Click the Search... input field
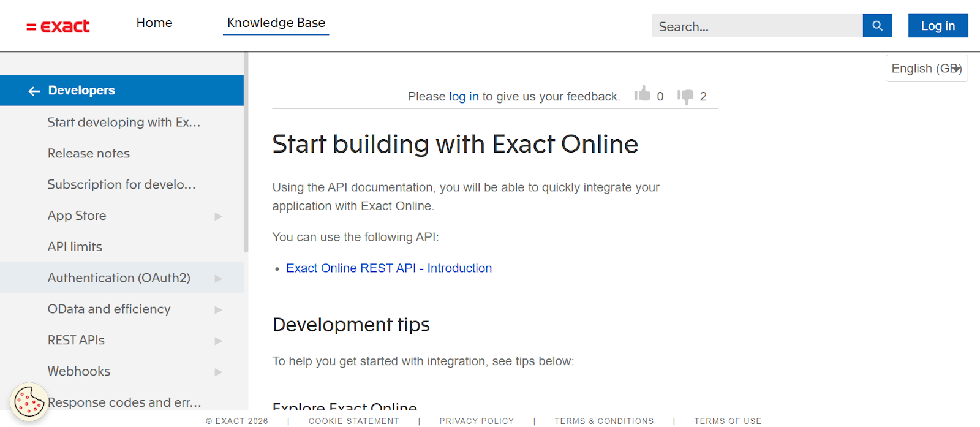Screen dimensions: 980x427 [x=758, y=26]
